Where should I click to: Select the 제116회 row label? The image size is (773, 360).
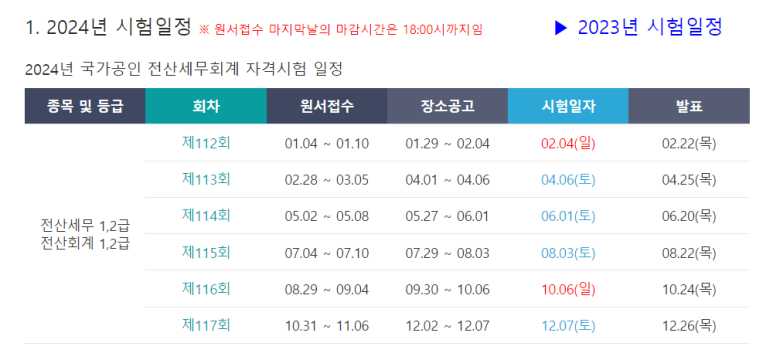coord(206,289)
